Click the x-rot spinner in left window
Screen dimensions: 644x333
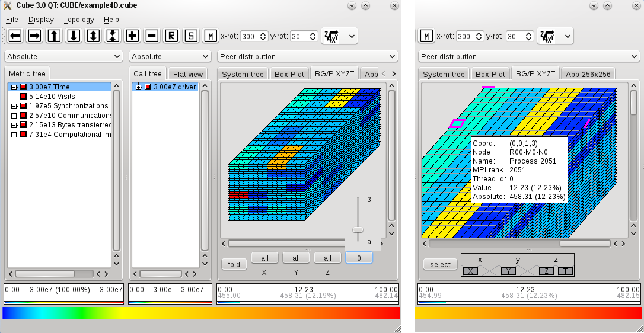pos(254,36)
